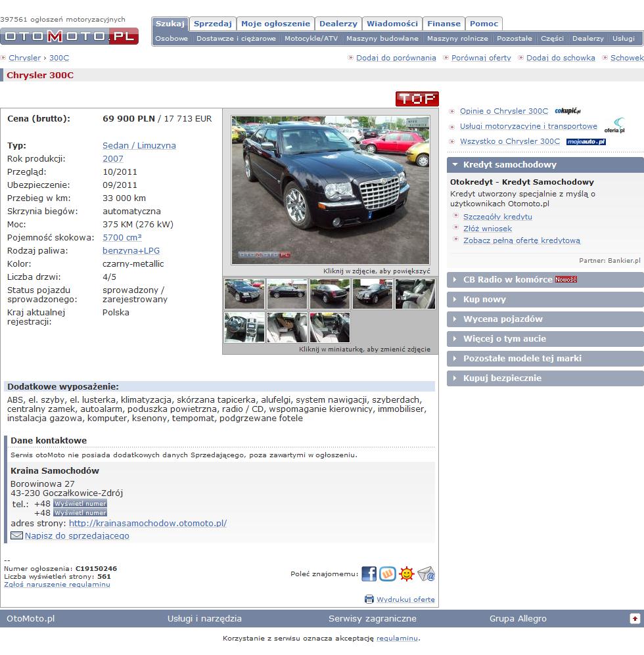
Task: Click the red TOP badge
Action: pos(417,99)
